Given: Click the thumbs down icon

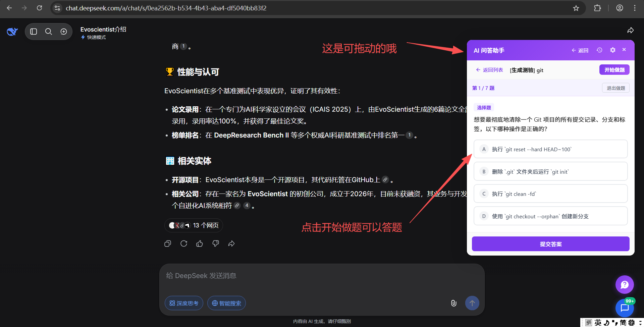Looking at the screenshot, I should [x=216, y=243].
